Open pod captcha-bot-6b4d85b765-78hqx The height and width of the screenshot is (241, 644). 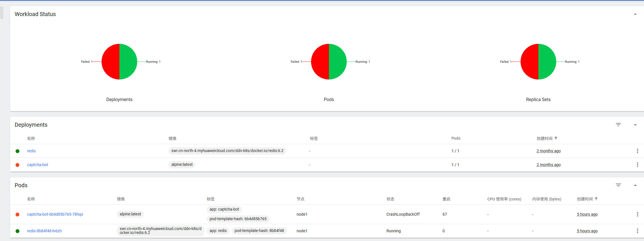(55, 214)
